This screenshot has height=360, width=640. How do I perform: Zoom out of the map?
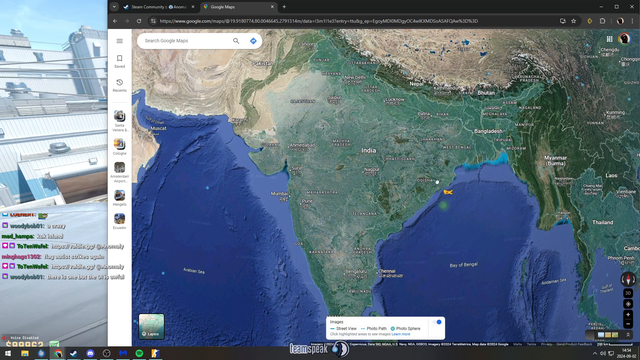pyautogui.click(x=628, y=324)
